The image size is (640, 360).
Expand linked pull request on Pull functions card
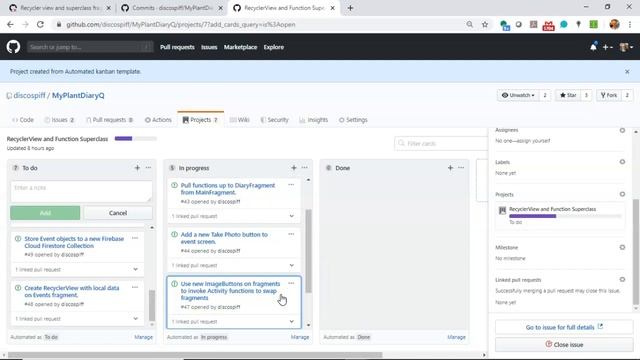(291, 216)
